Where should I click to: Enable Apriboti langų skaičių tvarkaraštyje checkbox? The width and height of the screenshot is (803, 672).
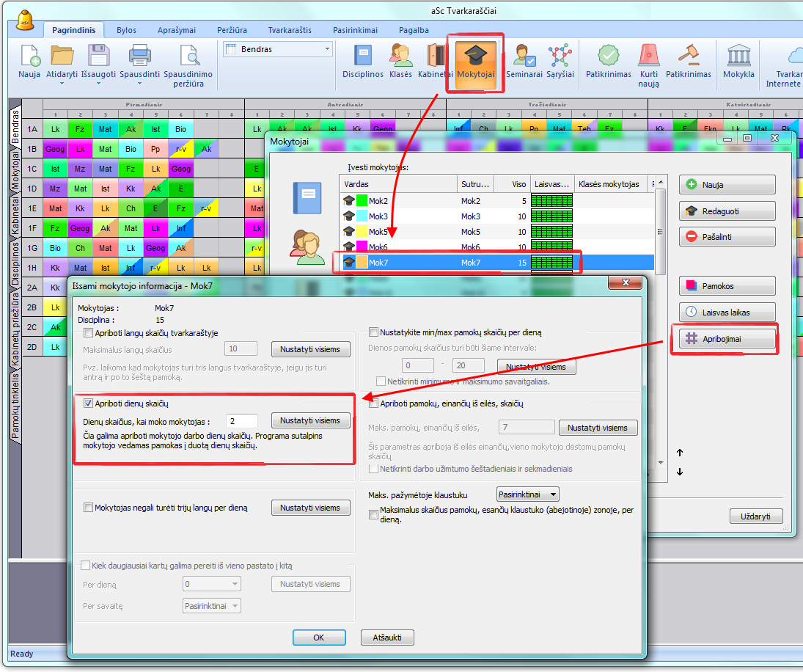tap(89, 333)
